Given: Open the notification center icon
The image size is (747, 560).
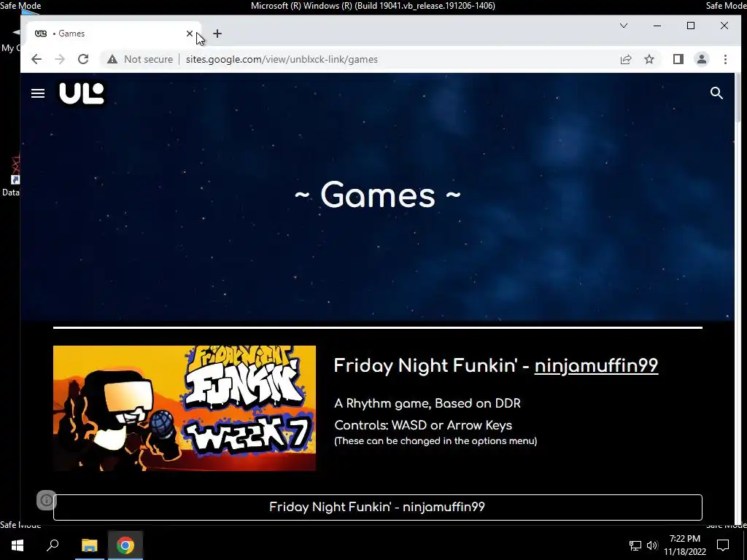Looking at the screenshot, I should coord(723,545).
